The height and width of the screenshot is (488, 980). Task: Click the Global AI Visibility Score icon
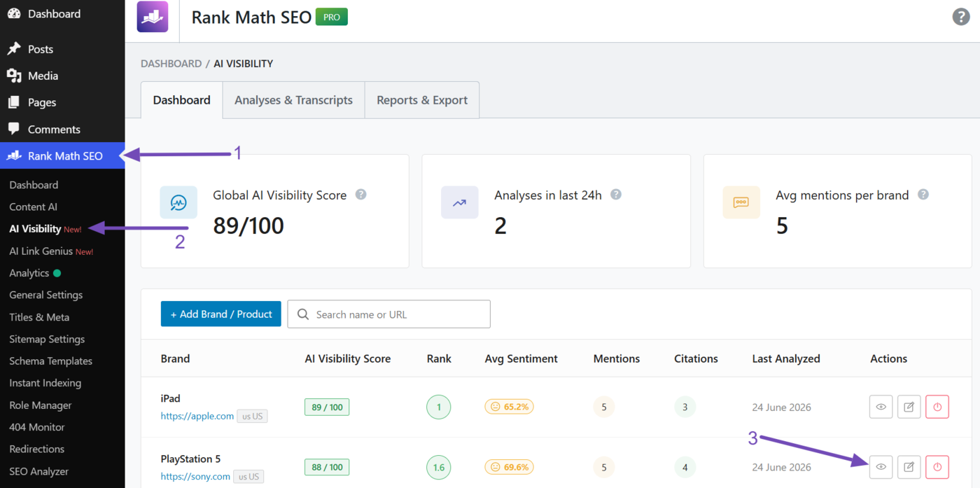[178, 202]
